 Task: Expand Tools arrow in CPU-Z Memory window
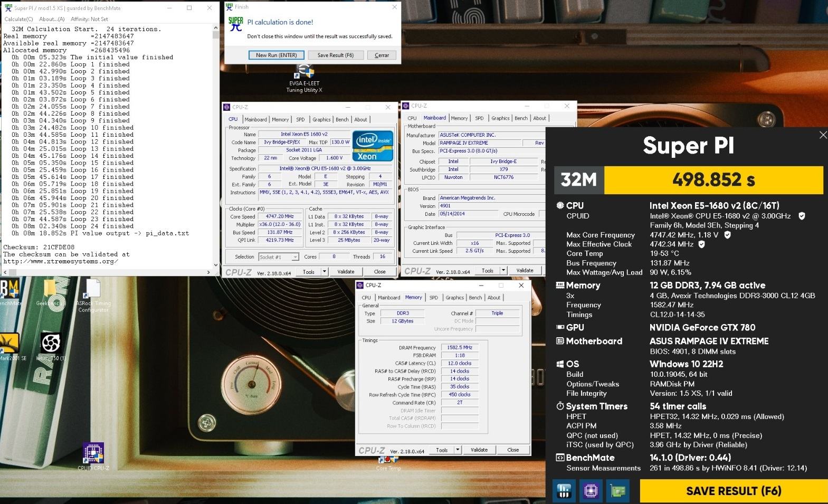(458, 450)
